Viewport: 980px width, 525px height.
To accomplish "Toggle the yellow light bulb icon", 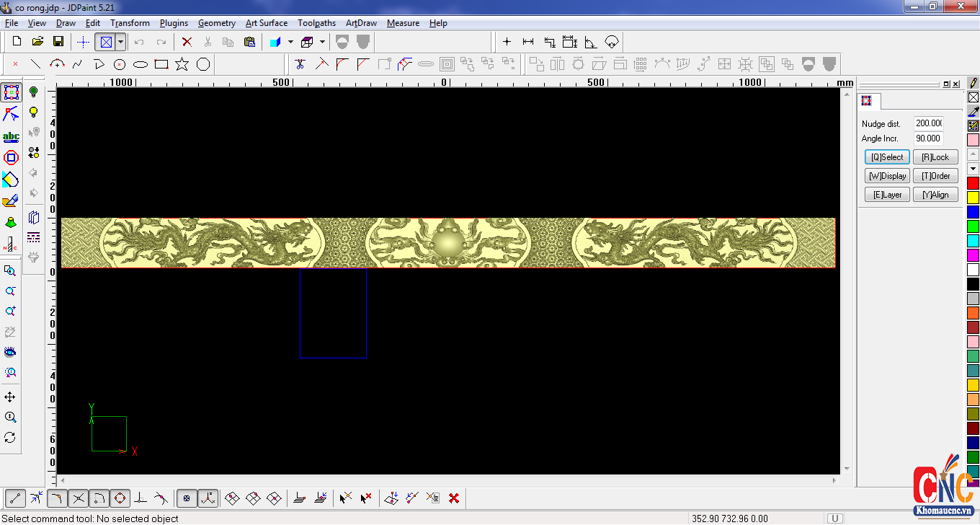I will [33, 112].
